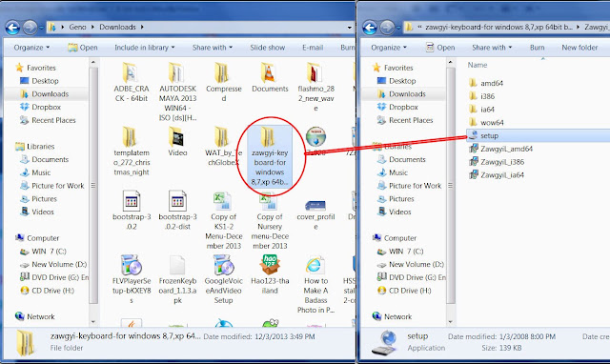The width and height of the screenshot is (610, 364).
Task: Open Organize dropdown in right window
Action: pos(389,48)
